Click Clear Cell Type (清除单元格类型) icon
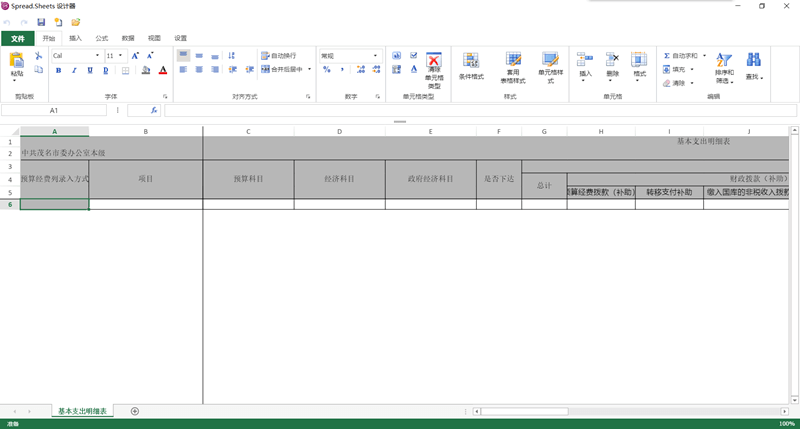 (x=433, y=67)
